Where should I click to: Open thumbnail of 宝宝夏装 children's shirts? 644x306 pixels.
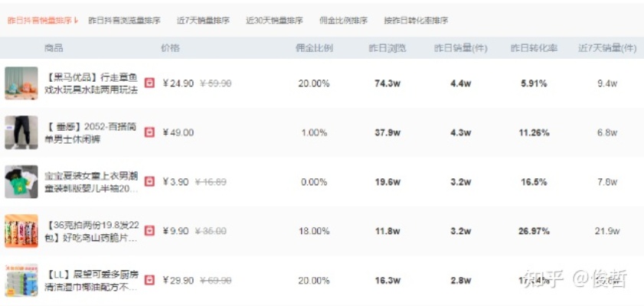point(21,182)
